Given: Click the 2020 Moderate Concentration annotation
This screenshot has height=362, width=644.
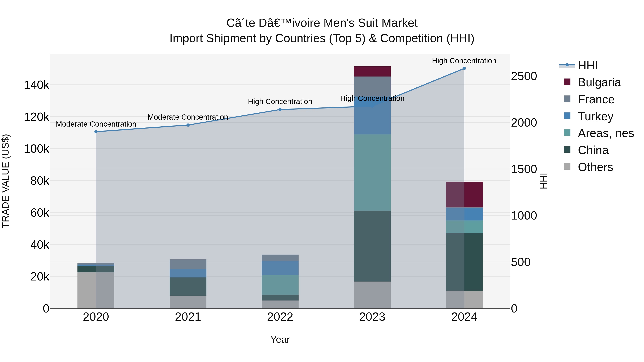Looking at the screenshot, I should point(96,124).
